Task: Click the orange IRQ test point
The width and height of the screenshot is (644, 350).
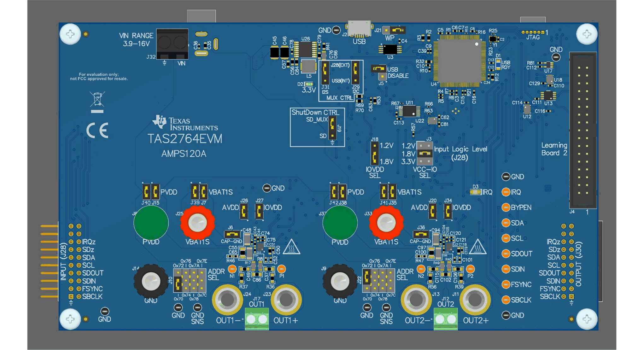Action: pyautogui.click(x=506, y=192)
